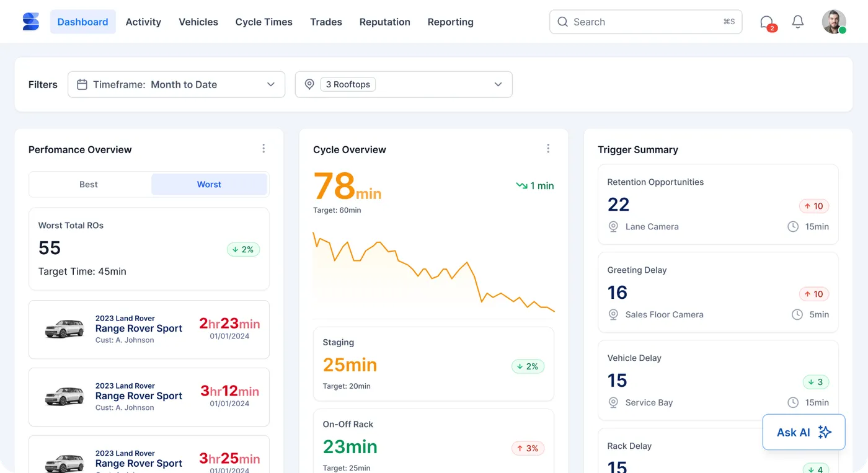Open the chat messages icon with badge
Viewport: 868px width, 473px height.
(768, 23)
